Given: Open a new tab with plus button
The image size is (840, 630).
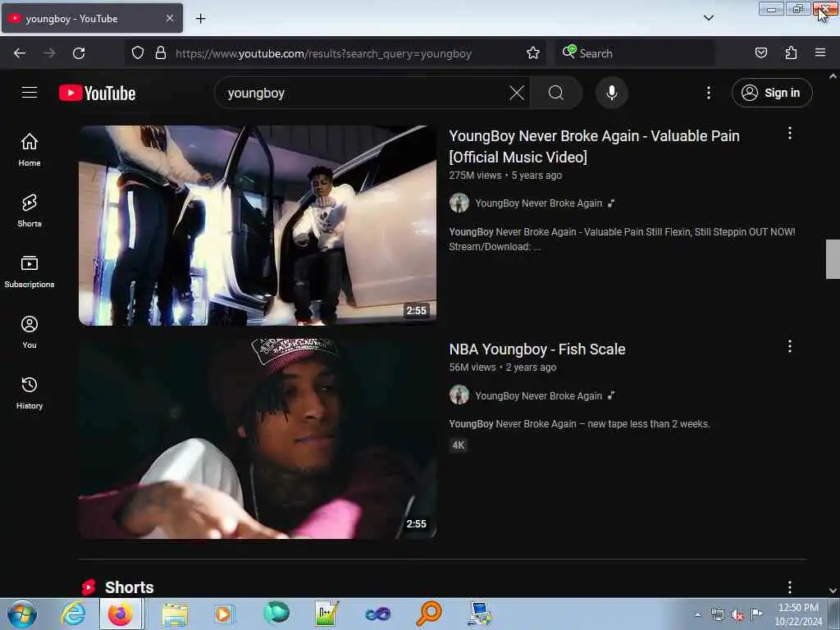Looking at the screenshot, I should point(200,19).
